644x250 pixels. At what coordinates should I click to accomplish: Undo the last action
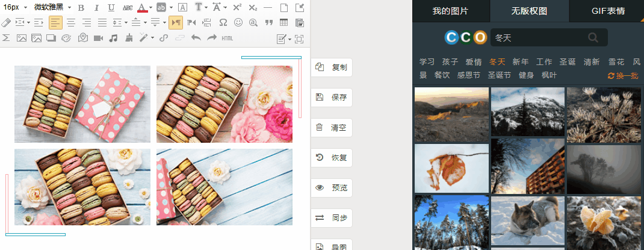[196, 38]
